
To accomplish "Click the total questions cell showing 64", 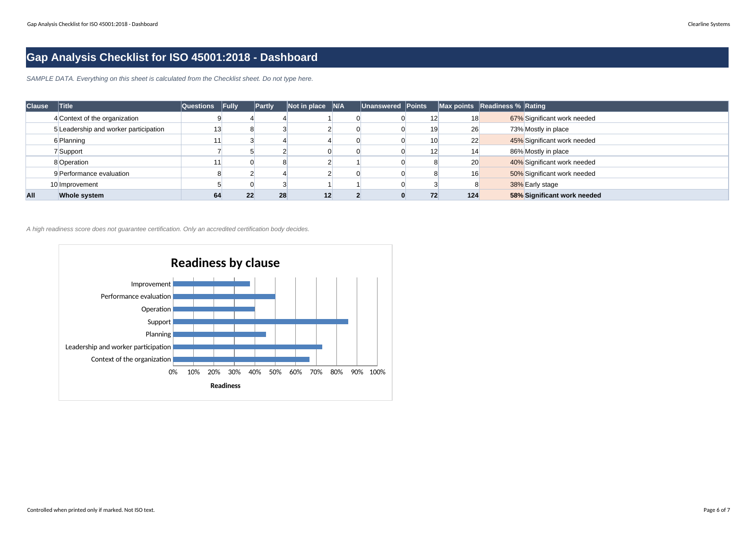I will point(201,195).
